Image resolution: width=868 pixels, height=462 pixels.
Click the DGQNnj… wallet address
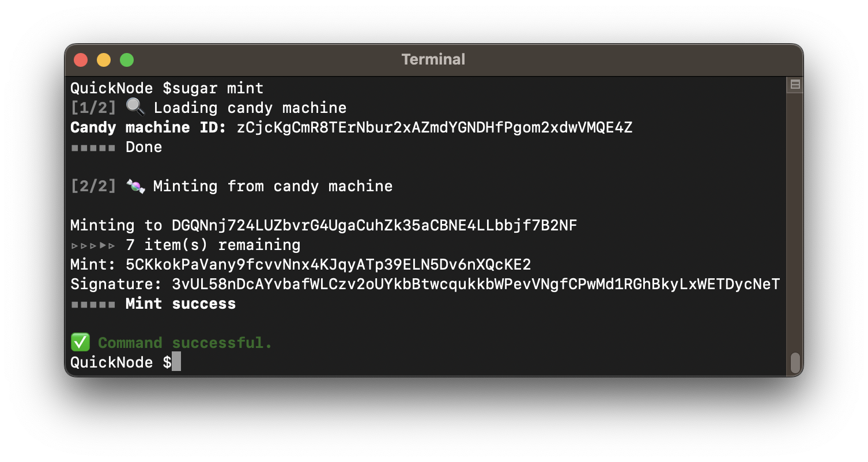pos(374,225)
